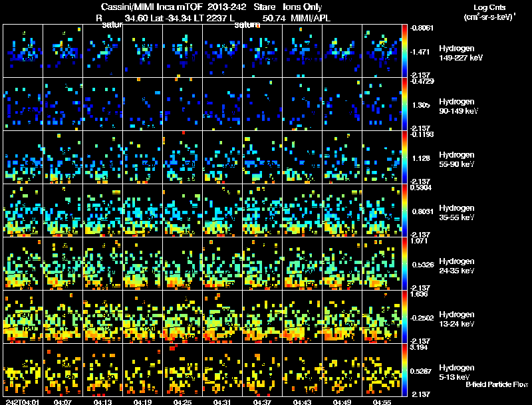This screenshot has width=532, height=405.
Task: Click the '04:55' time axis label
Action: click(x=382, y=402)
